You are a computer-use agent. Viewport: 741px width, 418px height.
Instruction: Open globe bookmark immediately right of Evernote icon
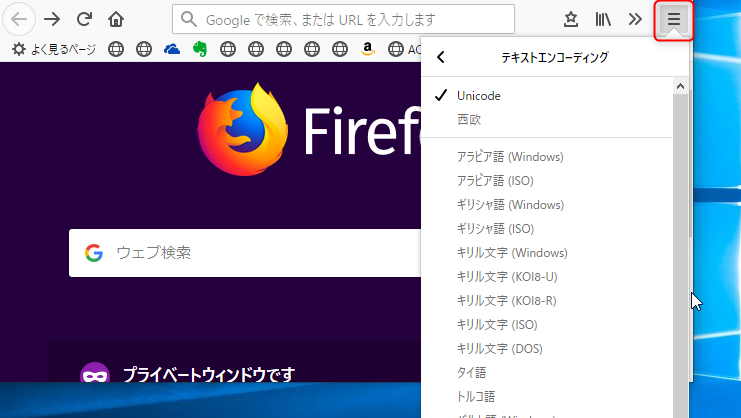pos(228,49)
